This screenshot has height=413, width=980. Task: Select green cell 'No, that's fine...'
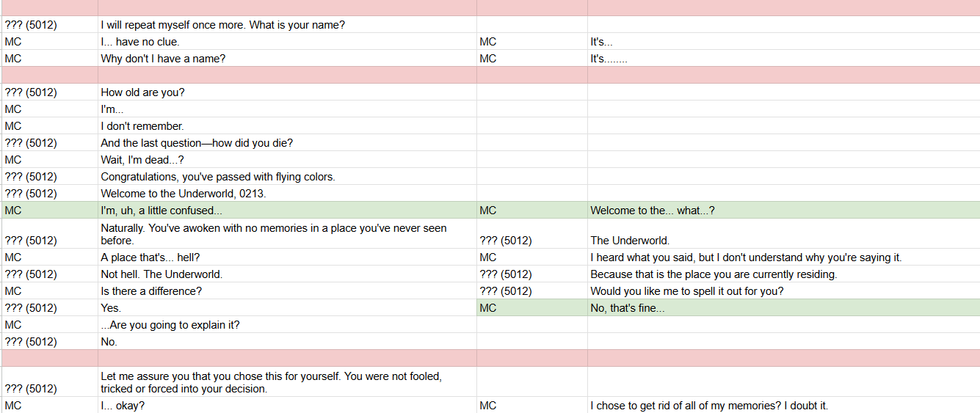[x=783, y=308]
